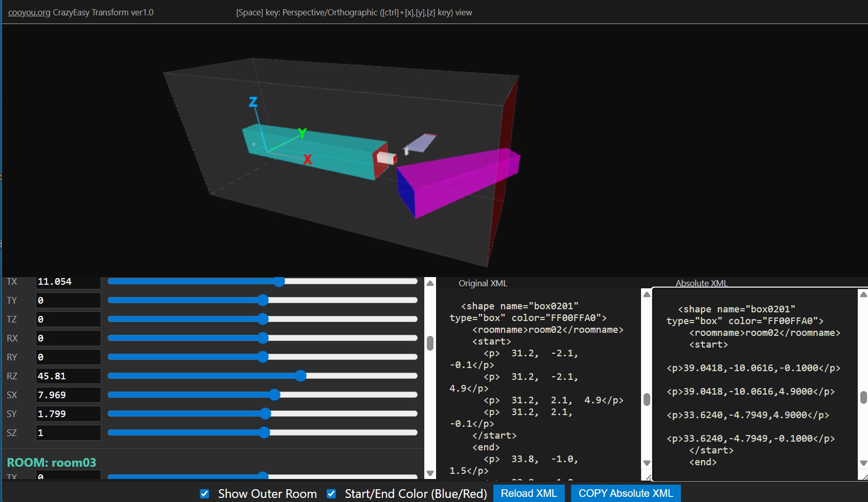Click the RY rotation slider
The width and height of the screenshot is (868, 502).
[263, 357]
